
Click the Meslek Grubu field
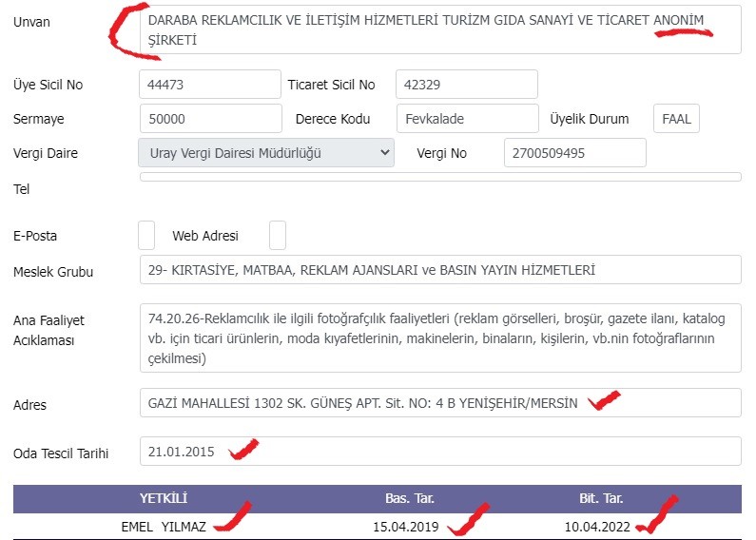(440, 269)
